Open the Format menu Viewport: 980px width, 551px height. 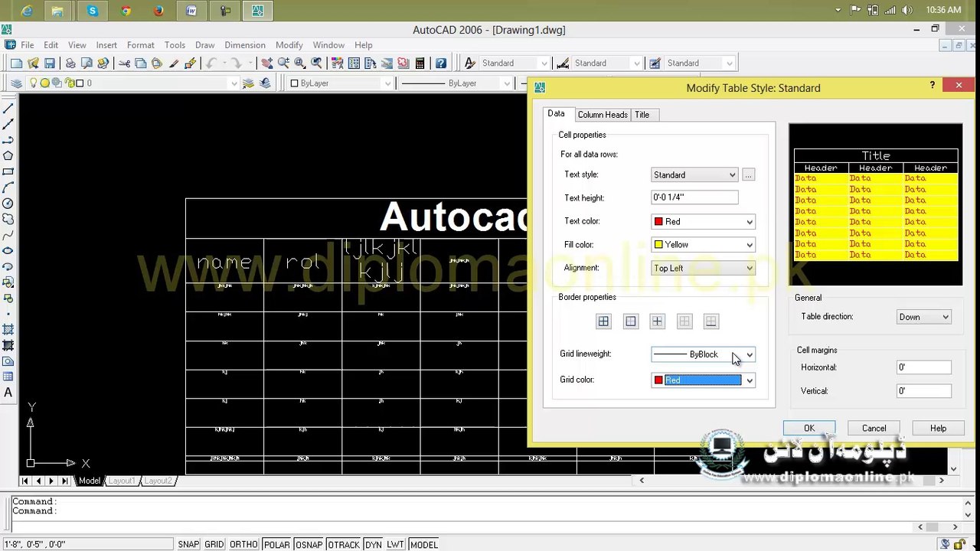141,45
